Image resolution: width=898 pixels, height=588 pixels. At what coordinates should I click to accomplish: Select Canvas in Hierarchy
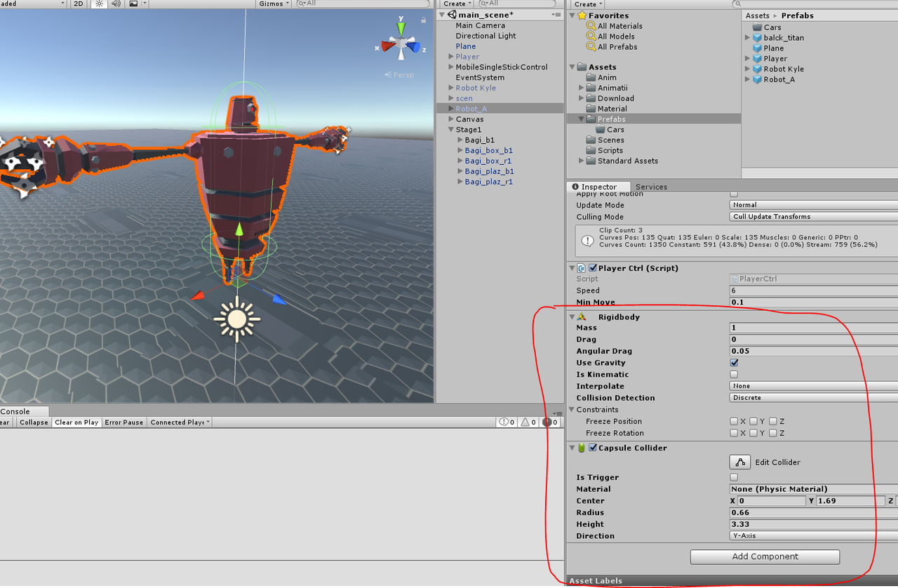tap(469, 119)
